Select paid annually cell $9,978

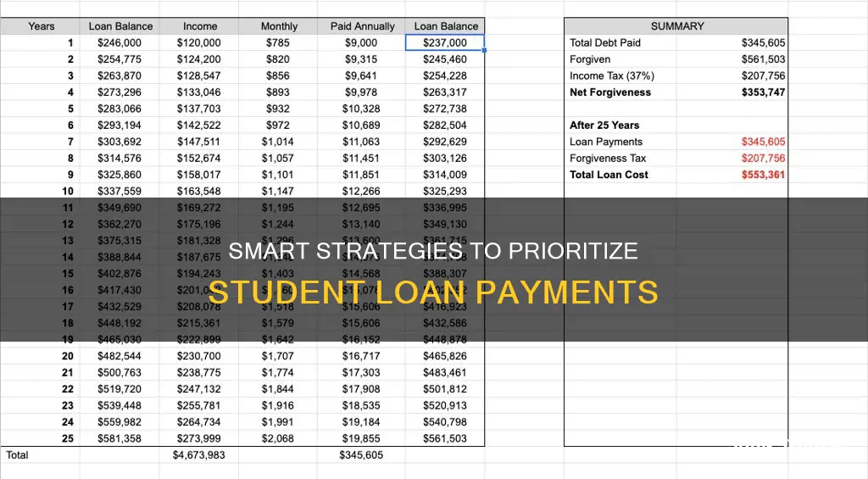(361, 92)
